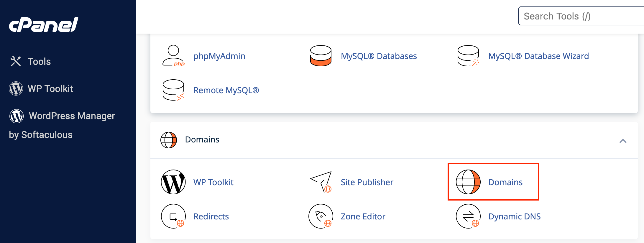Click the MySQL Database Wizard icon
This screenshot has height=243, width=644.
point(468,56)
